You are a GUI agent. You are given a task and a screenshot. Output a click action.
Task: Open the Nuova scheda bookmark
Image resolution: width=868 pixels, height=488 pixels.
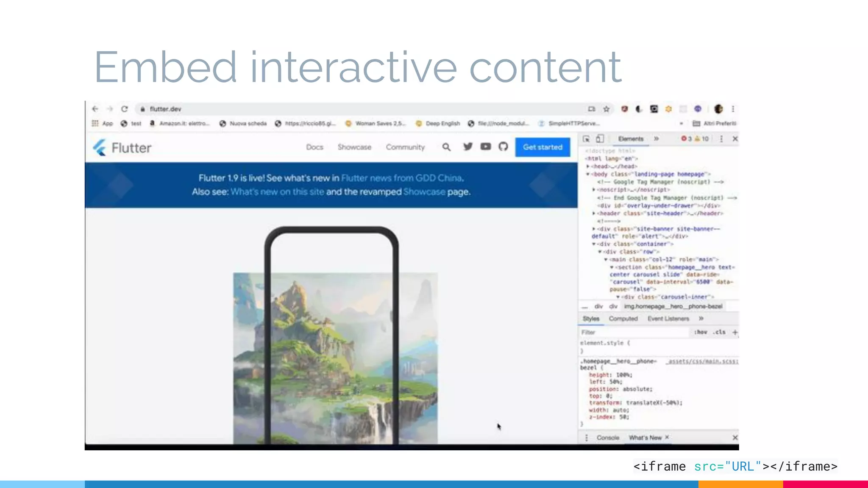243,123
